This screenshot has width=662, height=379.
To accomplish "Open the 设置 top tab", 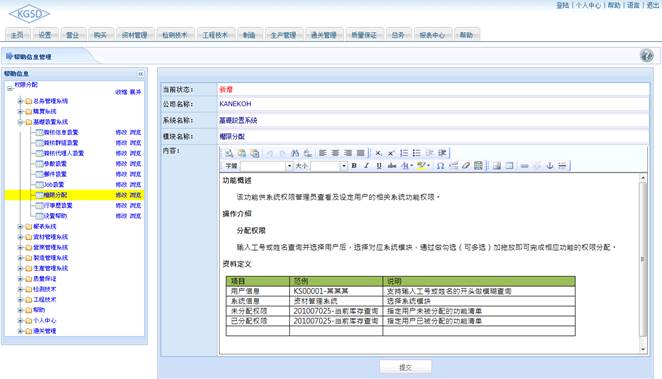I will coord(45,35).
